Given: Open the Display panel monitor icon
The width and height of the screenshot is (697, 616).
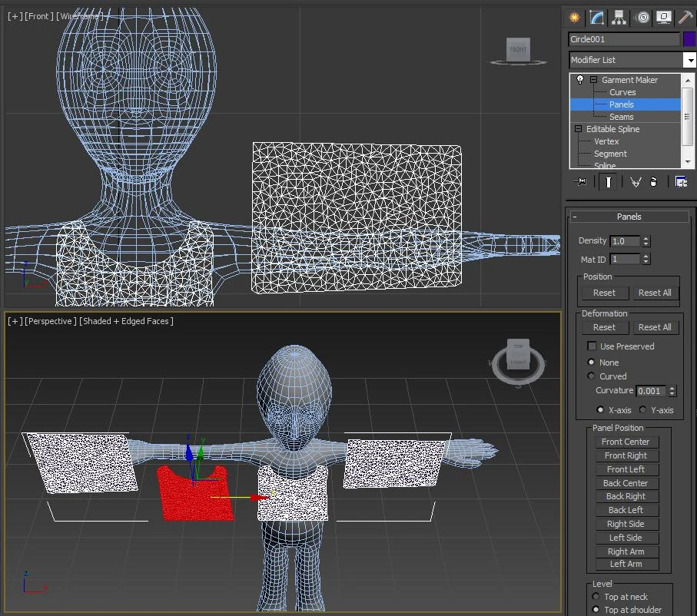Looking at the screenshot, I should (664, 17).
